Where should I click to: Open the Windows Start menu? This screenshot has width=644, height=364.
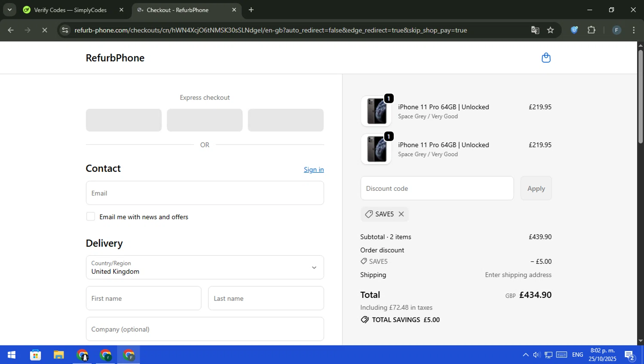click(12, 355)
